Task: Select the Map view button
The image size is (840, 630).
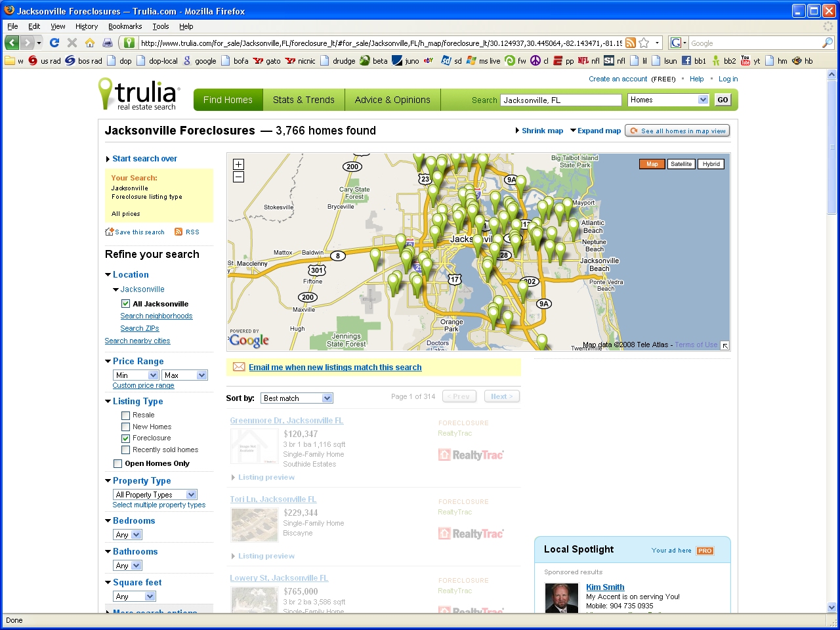Action: (652, 164)
